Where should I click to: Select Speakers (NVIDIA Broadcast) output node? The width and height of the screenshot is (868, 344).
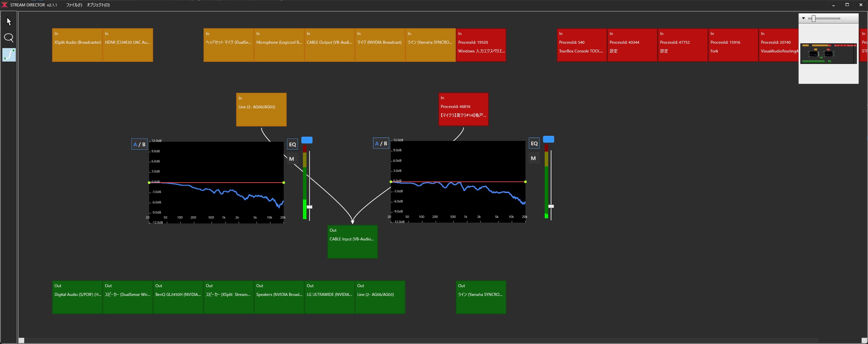[x=279, y=297]
